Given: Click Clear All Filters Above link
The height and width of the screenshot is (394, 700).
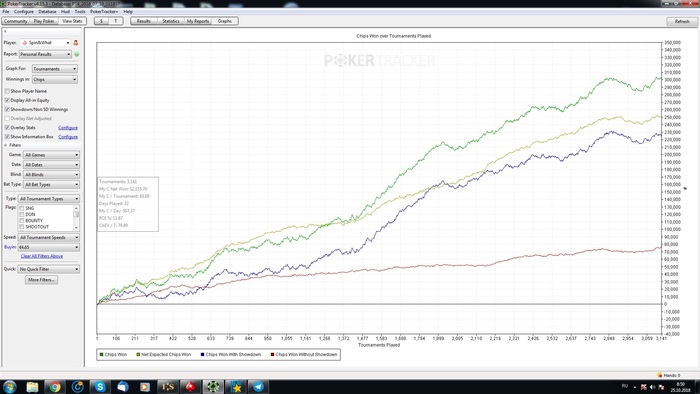Looking at the screenshot, I should 42,256.
